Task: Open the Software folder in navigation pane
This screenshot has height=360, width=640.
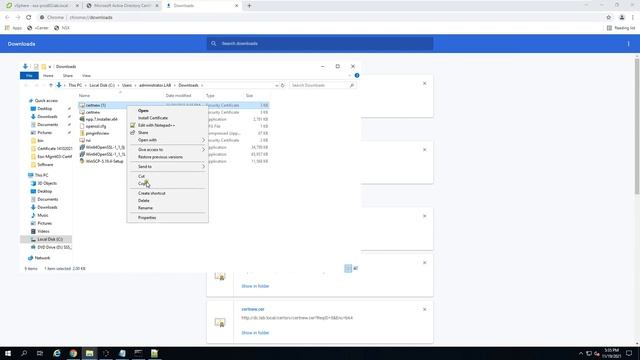Action: [x=45, y=165]
